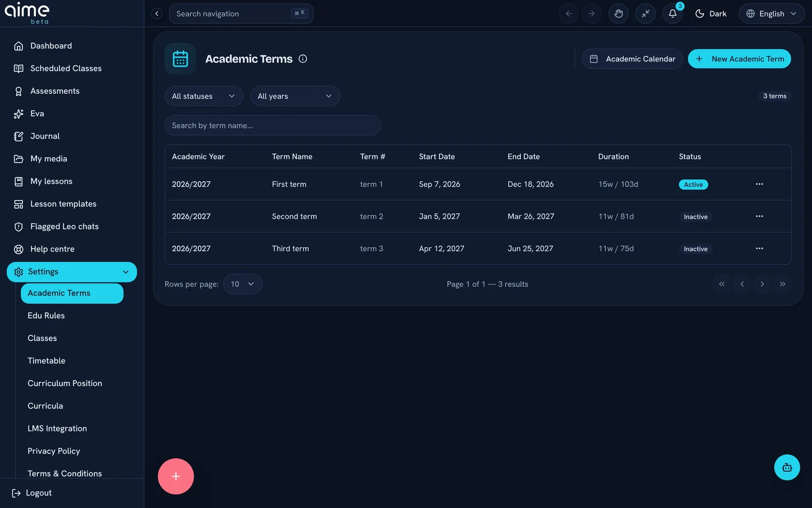Open the Journal sidebar item

click(72, 136)
